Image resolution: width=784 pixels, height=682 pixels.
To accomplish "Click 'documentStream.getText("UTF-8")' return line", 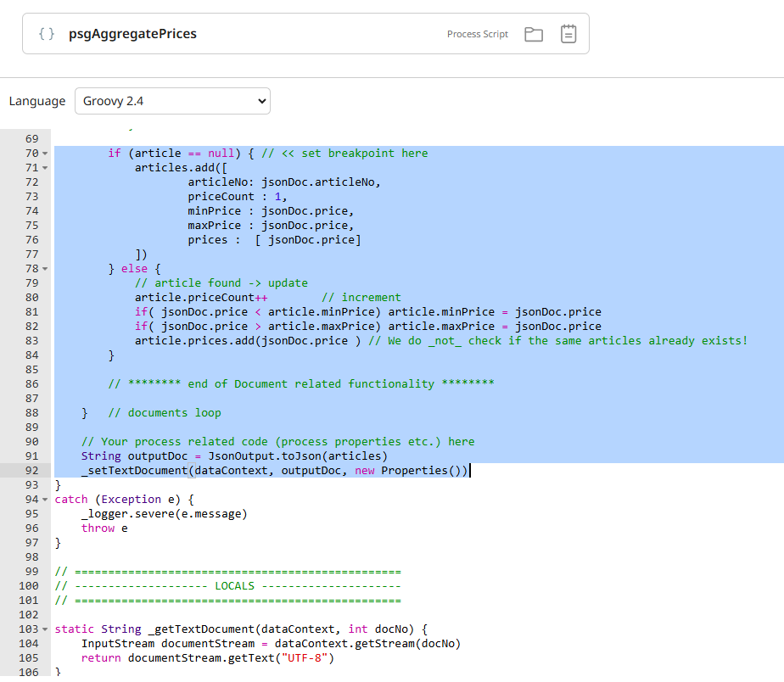I will 208,658.
